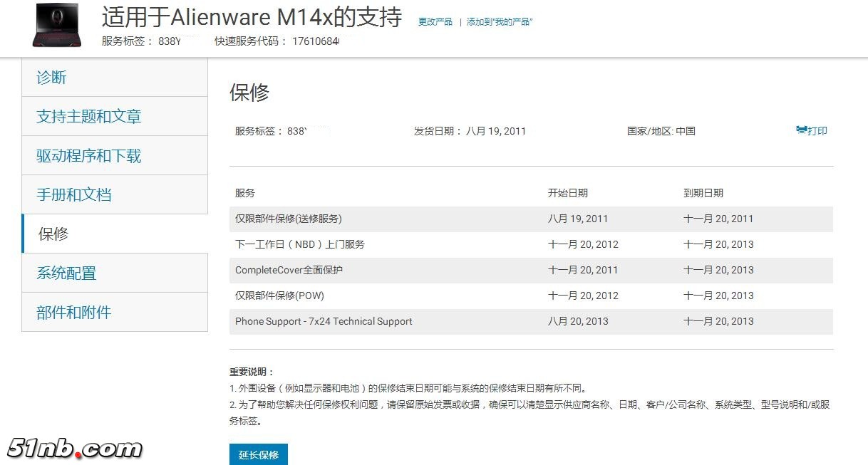Click the 更改产品 link

coord(435,22)
